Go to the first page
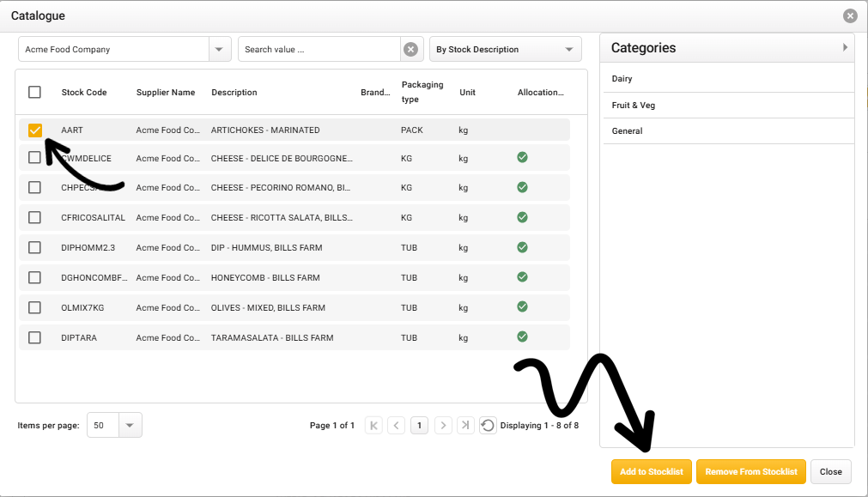This screenshot has width=868, height=497. [x=373, y=425]
